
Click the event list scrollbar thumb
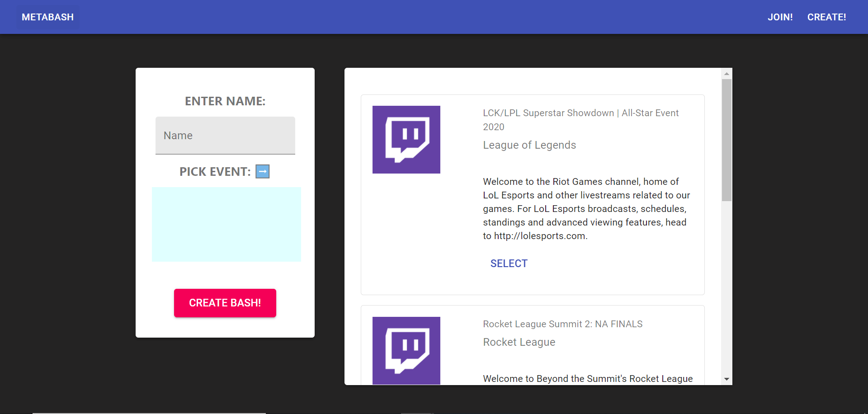click(726, 140)
